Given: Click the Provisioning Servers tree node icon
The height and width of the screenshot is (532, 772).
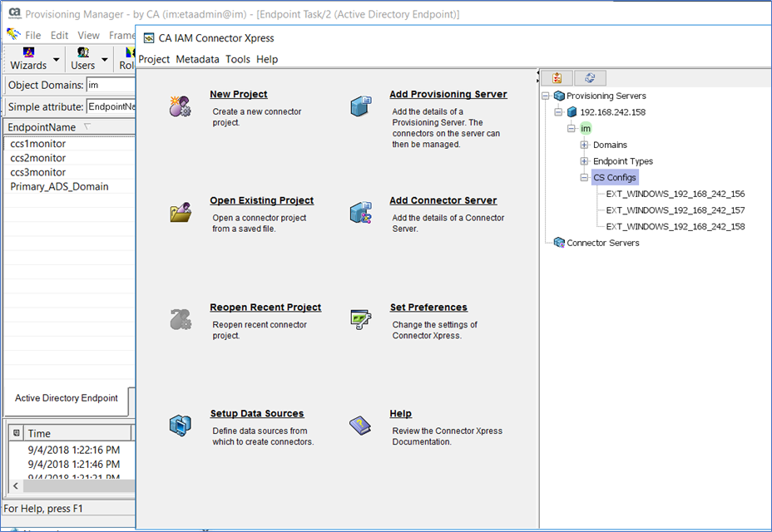Looking at the screenshot, I should [x=559, y=96].
